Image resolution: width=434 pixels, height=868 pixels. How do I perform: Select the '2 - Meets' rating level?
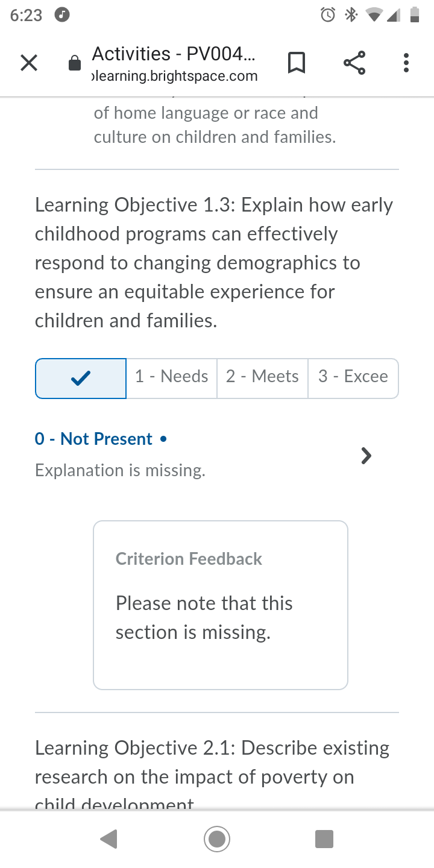(262, 379)
